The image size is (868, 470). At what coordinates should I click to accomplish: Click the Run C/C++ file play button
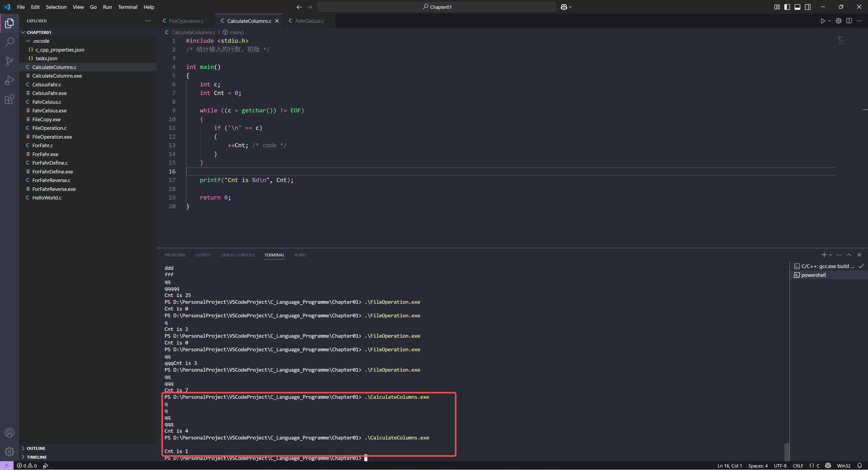(823, 21)
